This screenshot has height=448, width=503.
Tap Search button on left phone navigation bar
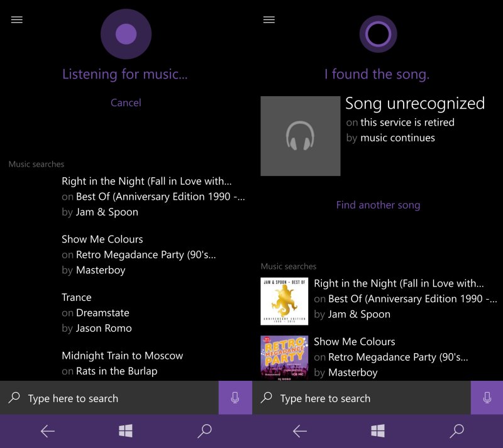[x=204, y=431]
